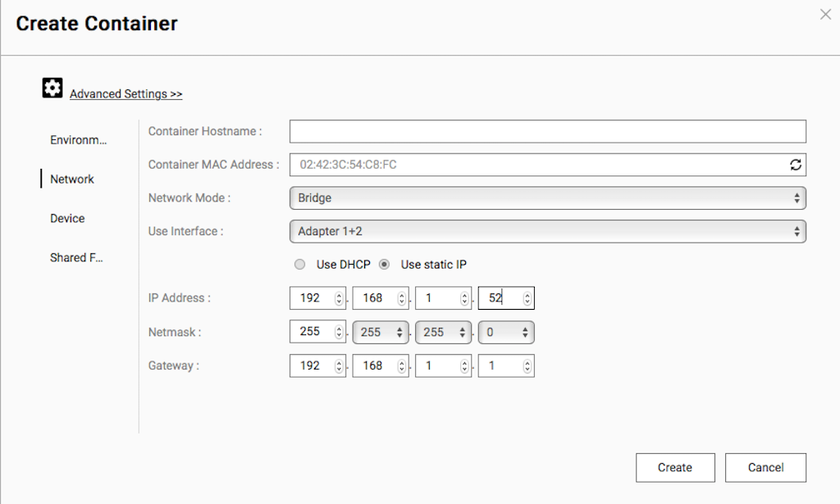The width and height of the screenshot is (840, 504).
Task: Open the Use Interface dropdown
Action: tap(547, 231)
